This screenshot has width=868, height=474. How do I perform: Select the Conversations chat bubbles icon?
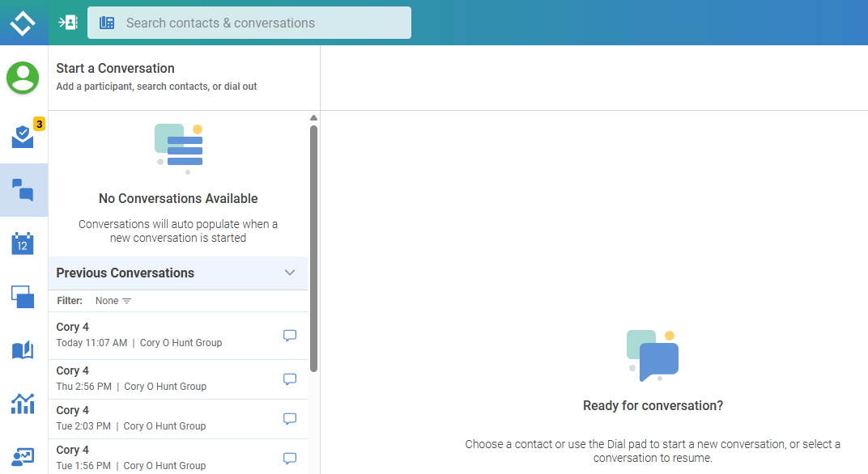[x=23, y=190]
